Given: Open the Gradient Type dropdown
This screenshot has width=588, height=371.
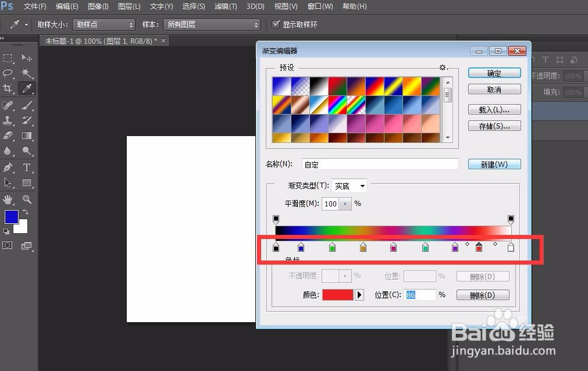Looking at the screenshot, I should (349, 185).
